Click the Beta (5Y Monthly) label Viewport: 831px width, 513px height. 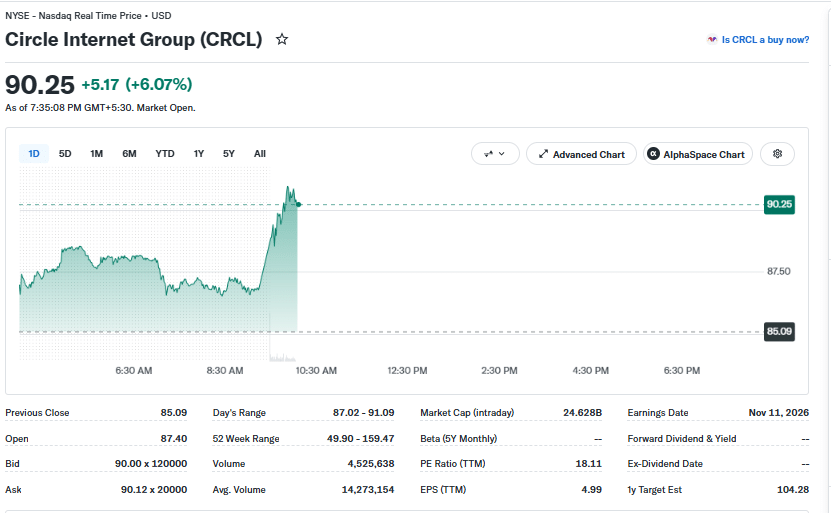click(x=458, y=438)
